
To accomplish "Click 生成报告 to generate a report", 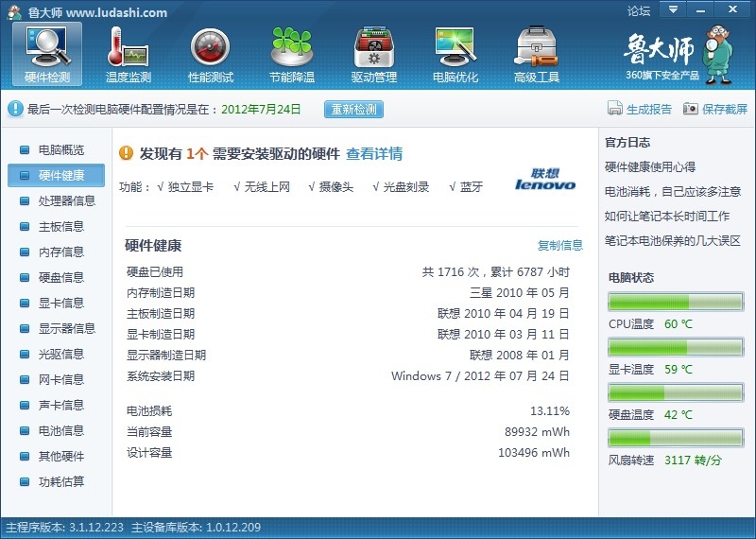I will tap(640, 109).
